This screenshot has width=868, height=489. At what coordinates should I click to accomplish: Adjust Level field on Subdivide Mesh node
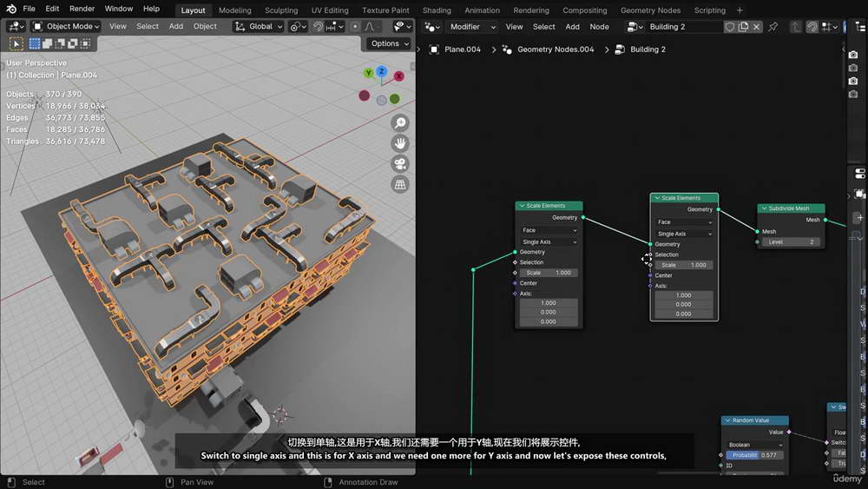point(791,242)
